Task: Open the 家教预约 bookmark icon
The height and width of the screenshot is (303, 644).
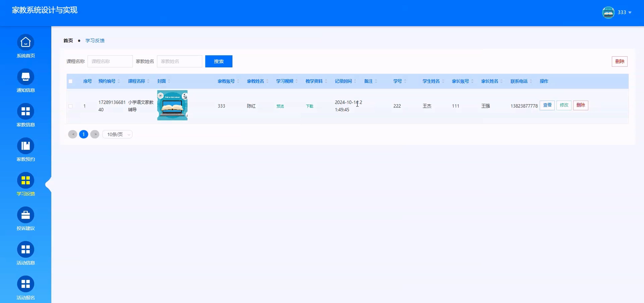Action: [x=26, y=146]
